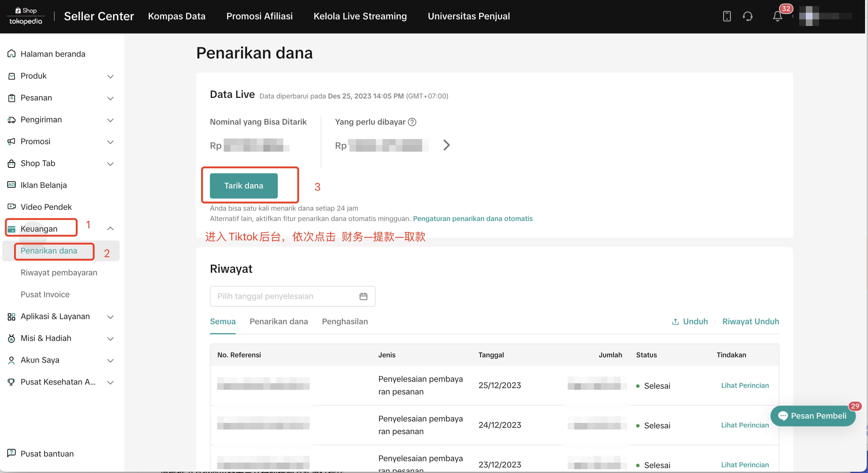The image size is (868, 473).
Task: Switch to the Penghasilan tab
Action: [345, 321]
